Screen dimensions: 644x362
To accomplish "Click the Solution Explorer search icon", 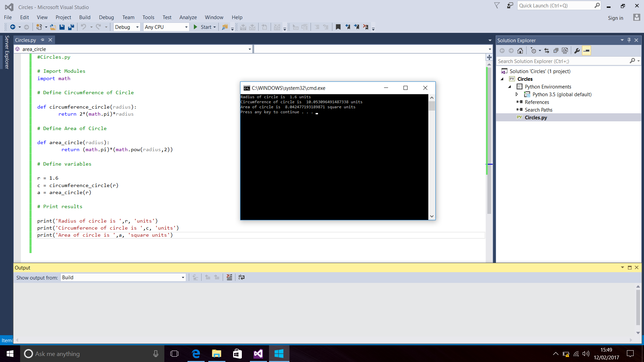I will pos(633,61).
